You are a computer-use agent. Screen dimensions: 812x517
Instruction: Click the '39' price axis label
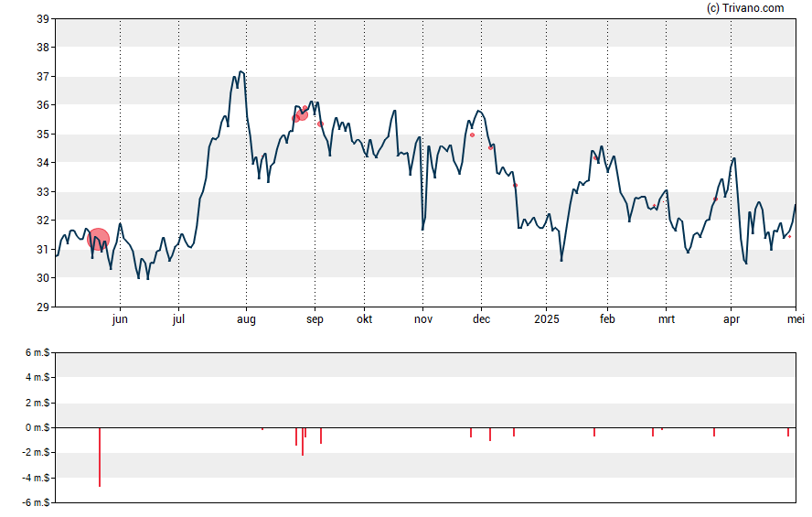43,19
